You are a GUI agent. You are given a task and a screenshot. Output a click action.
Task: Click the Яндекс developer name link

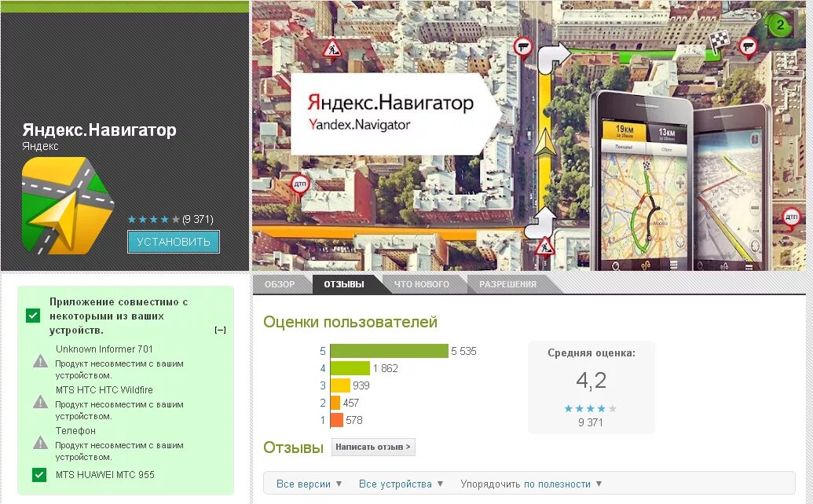[40, 146]
